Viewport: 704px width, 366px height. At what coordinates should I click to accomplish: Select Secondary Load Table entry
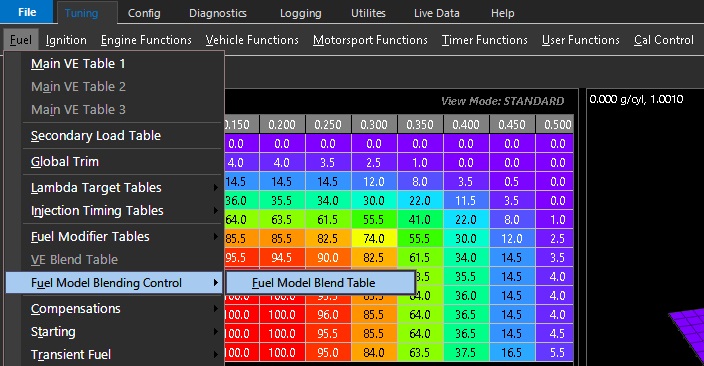point(114,136)
